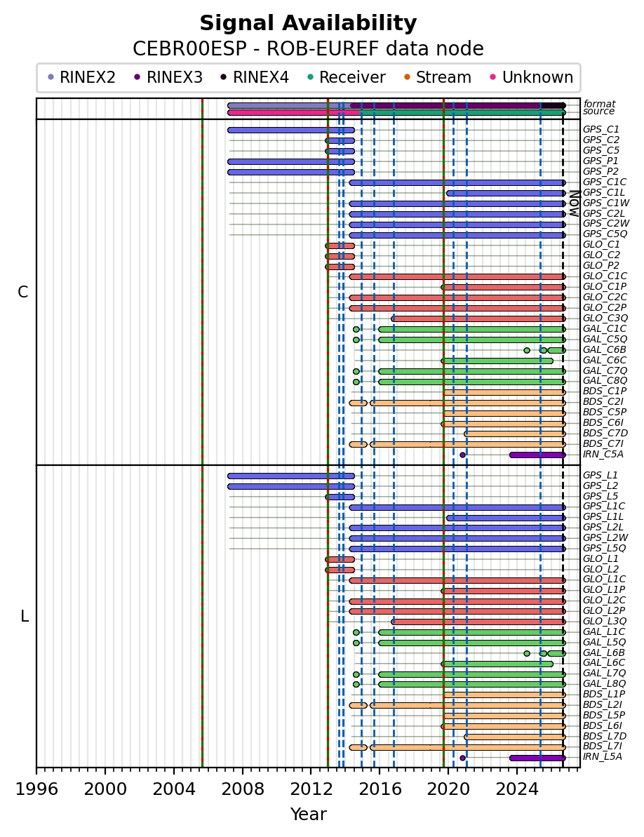This screenshot has width=644, height=837.
Task: Click the GAL_C1C row label
Action: (x=605, y=328)
